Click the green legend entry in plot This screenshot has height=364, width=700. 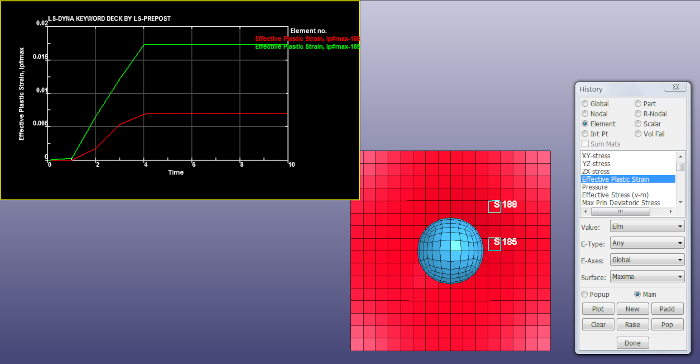307,46
